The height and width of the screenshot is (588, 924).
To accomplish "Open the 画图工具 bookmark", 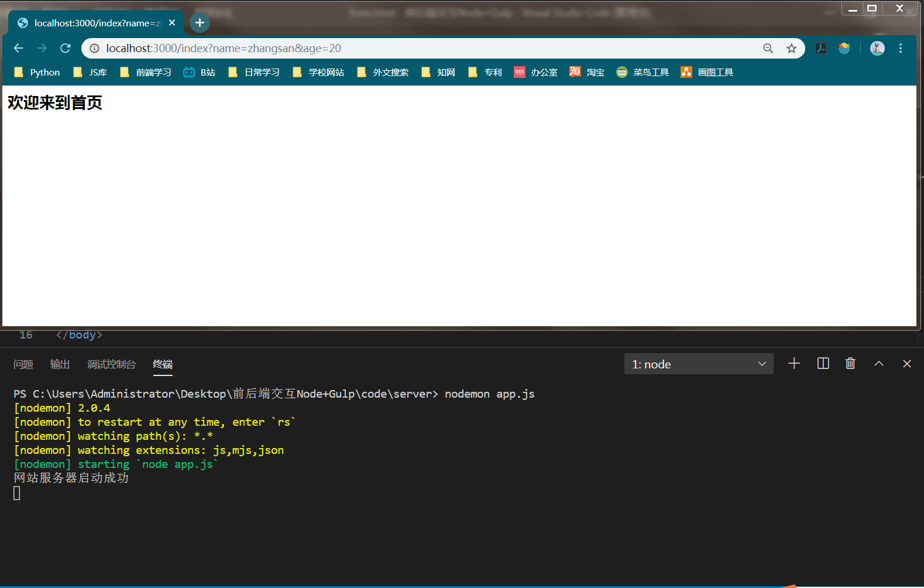I will click(x=707, y=72).
